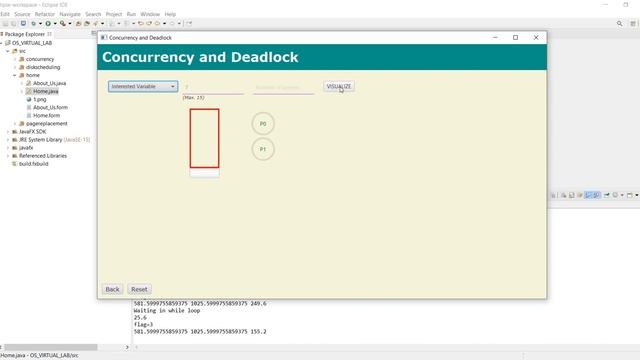Click the Run External Tools icon

(x=62, y=24)
